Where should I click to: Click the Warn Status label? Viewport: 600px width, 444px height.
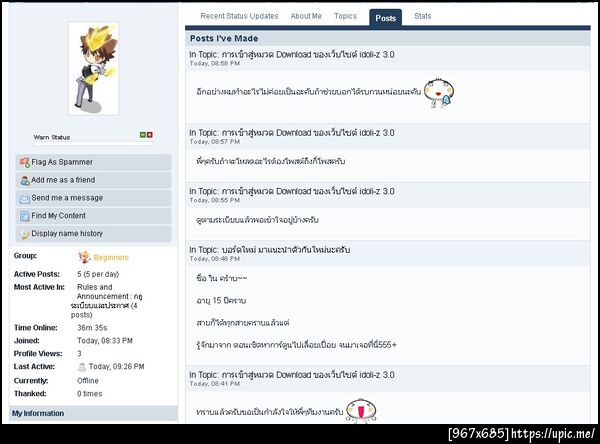coord(52,137)
